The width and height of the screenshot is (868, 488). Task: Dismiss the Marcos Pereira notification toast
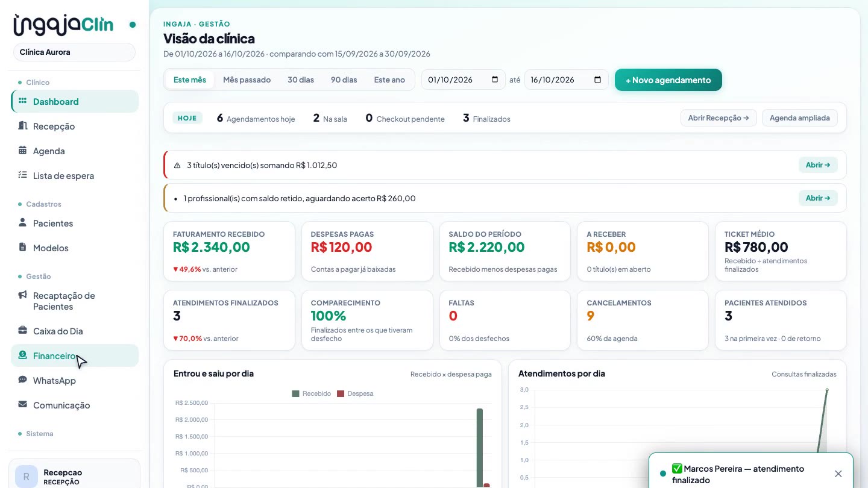click(838, 474)
